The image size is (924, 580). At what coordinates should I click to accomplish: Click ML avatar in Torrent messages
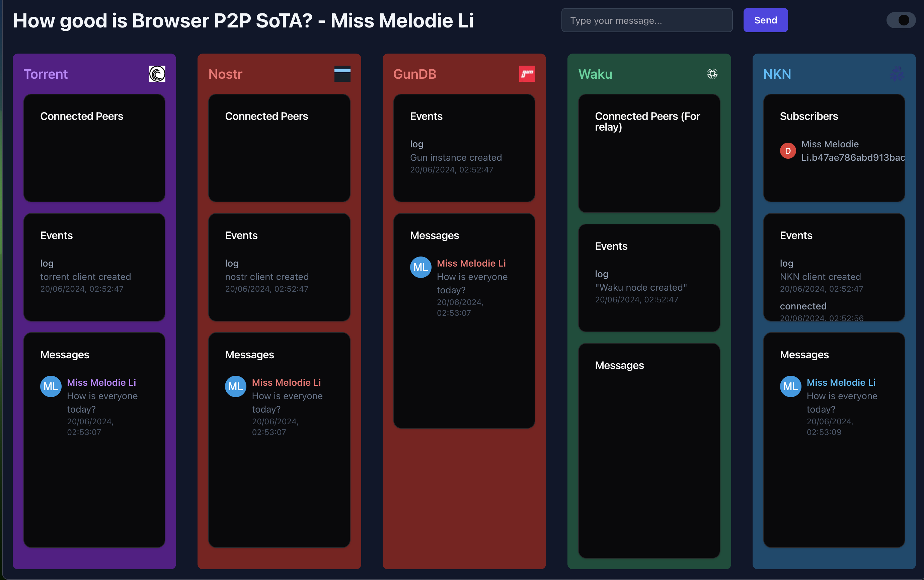point(51,386)
